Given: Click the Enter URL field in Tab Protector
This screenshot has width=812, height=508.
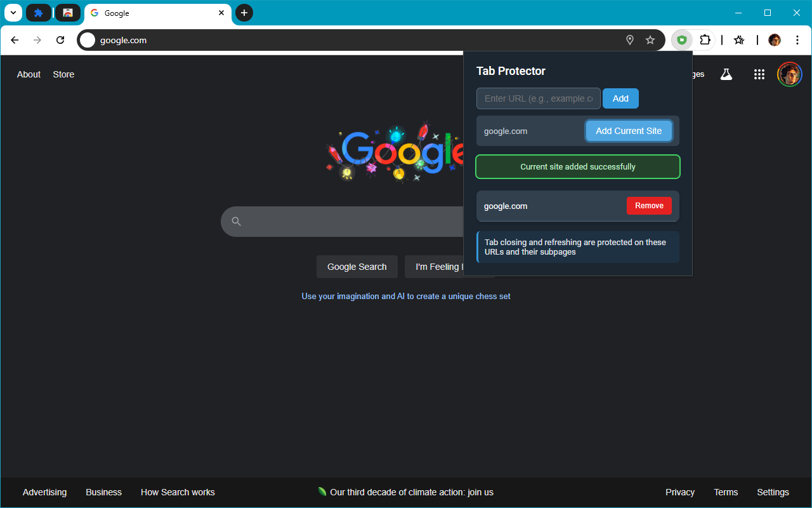Looking at the screenshot, I should click(x=538, y=98).
